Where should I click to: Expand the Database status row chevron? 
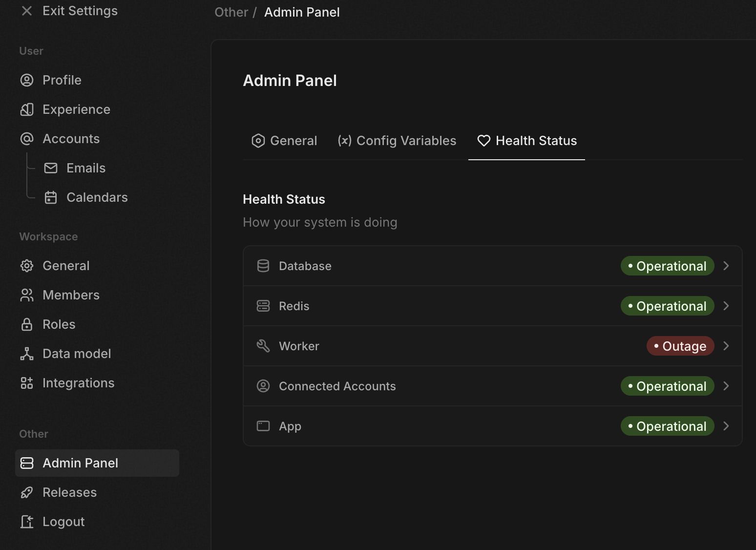726,266
